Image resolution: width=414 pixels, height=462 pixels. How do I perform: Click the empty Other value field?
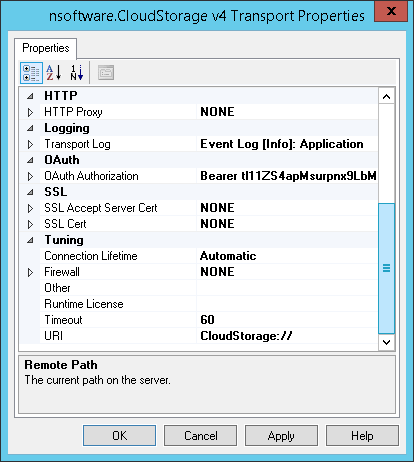point(287,288)
